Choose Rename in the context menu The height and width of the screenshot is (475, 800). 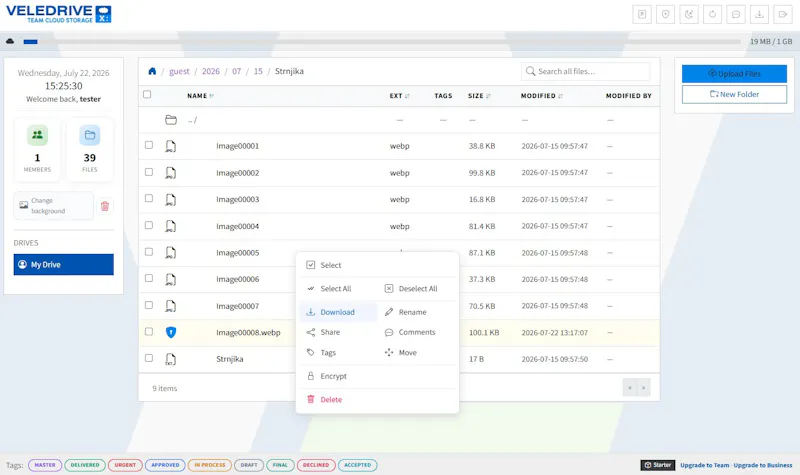coord(417,312)
